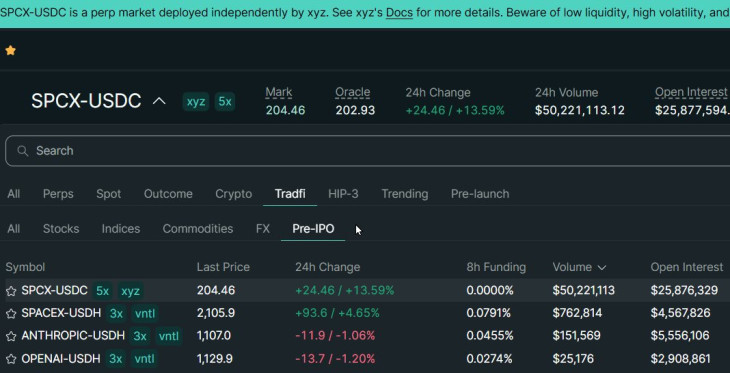The height and width of the screenshot is (373, 730).
Task: Click the vntl badge in OPENAI-USDH row
Action: 144,359
